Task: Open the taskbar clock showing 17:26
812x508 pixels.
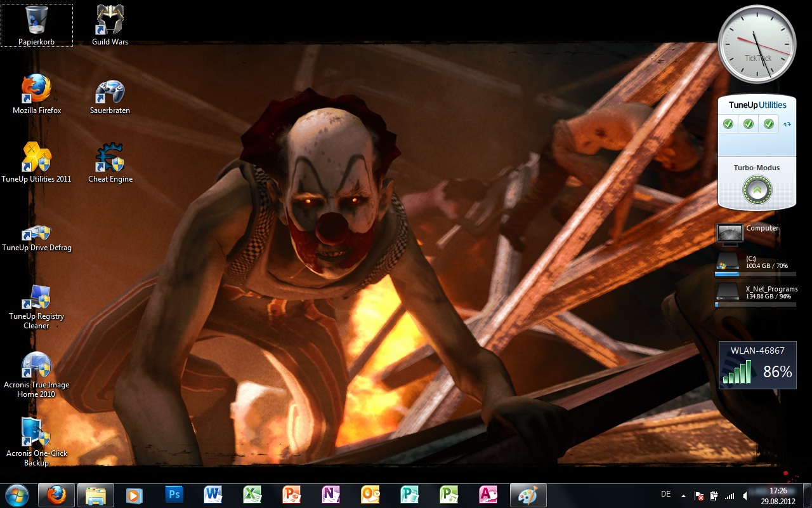Action: click(x=778, y=495)
